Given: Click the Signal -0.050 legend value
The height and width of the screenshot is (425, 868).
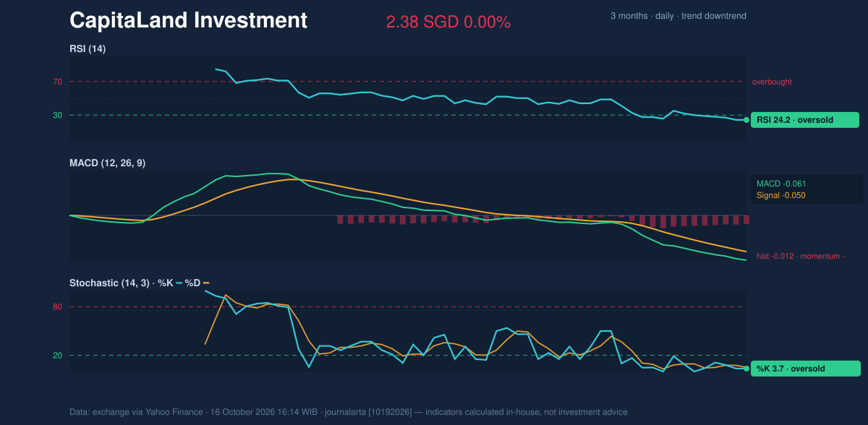Looking at the screenshot, I should pos(781,195).
